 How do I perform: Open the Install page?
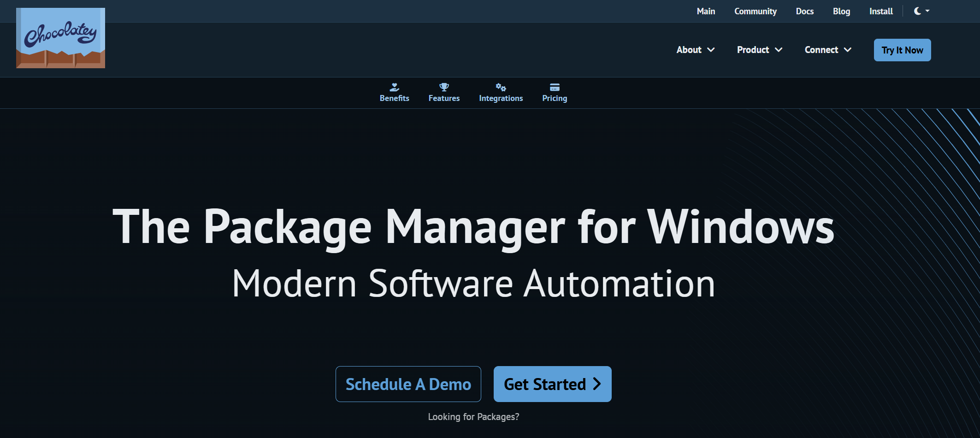(881, 11)
